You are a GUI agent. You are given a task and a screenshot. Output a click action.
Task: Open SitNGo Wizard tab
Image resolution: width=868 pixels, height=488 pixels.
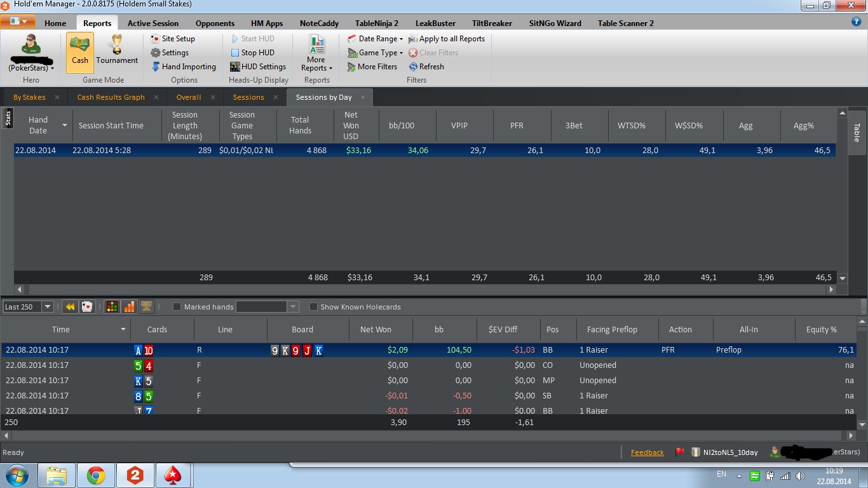pyautogui.click(x=555, y=24)
